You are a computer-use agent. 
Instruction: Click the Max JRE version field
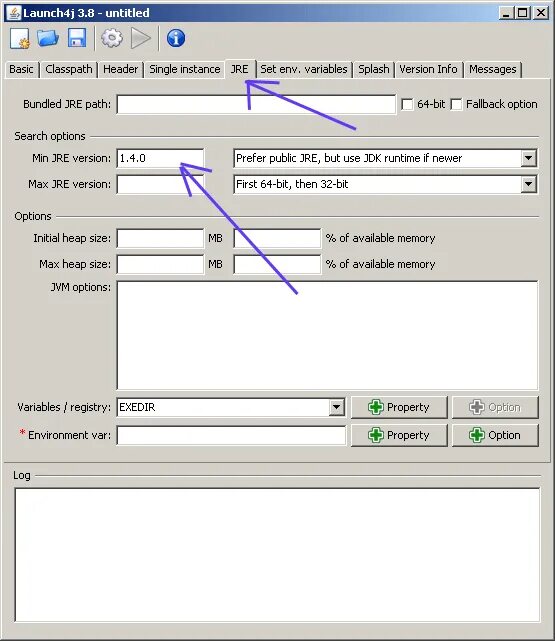point(160,184)
